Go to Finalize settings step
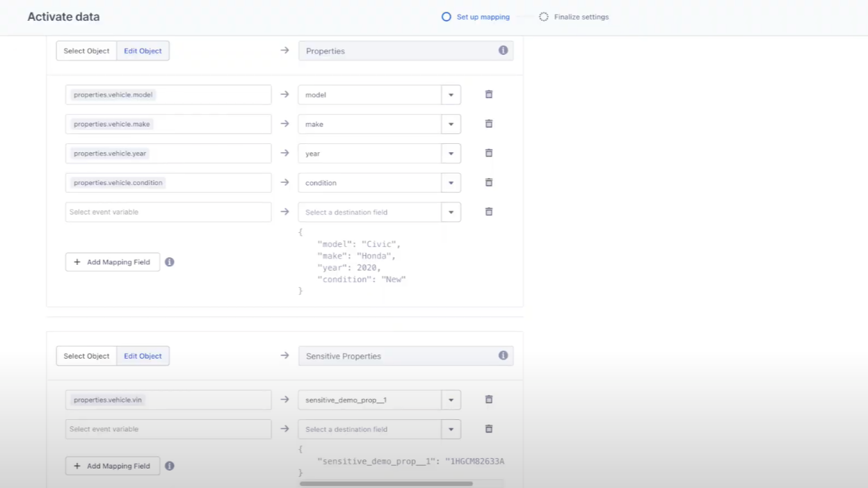 click(574, 17)
